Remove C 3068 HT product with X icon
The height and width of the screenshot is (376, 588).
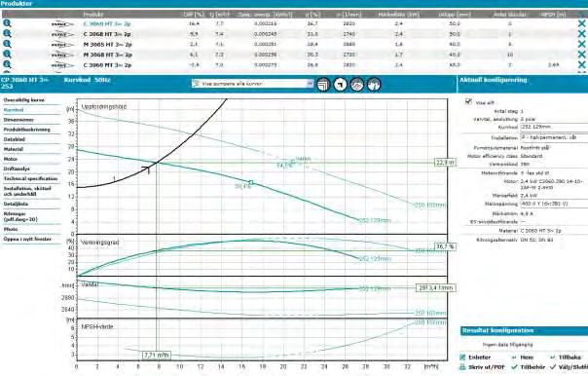pyautogui.click(x=581, y=34)
